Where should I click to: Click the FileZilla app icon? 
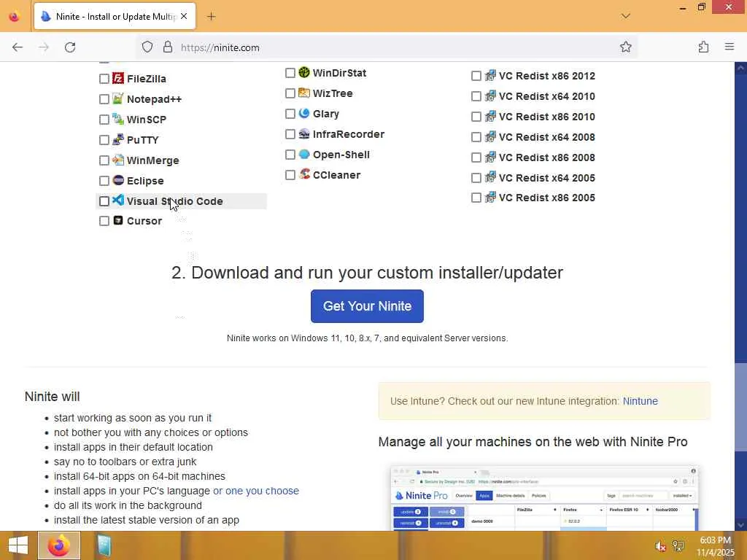coord(118,78)
